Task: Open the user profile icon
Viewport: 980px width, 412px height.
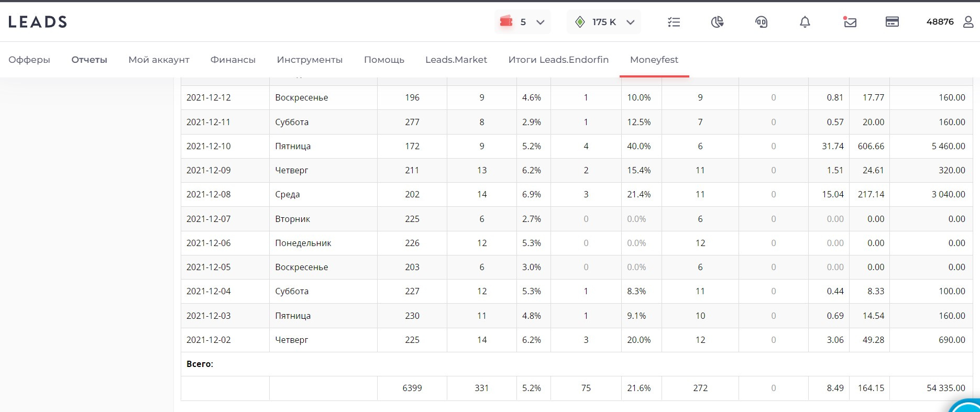Action: tap(968, 22)
